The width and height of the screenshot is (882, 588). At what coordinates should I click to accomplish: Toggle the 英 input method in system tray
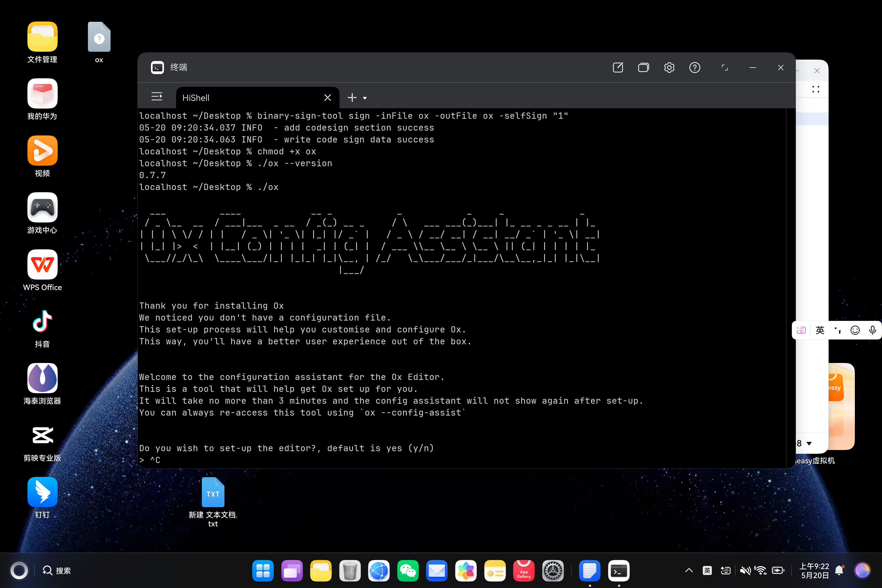(x=707, y=570)
